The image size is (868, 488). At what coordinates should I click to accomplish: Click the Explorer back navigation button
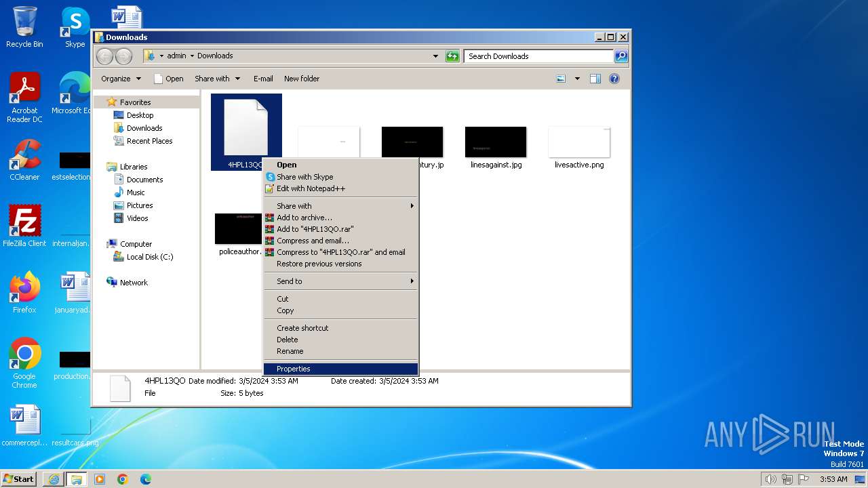coord(104,56)
